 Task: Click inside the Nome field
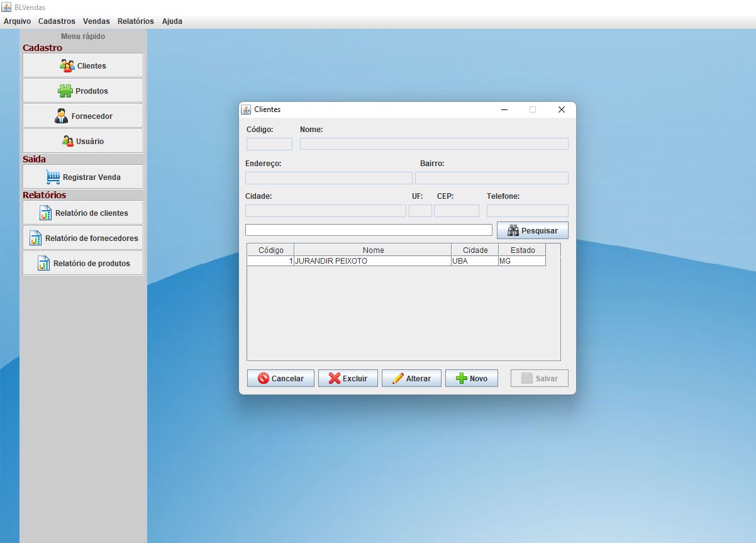pos(434,143)
